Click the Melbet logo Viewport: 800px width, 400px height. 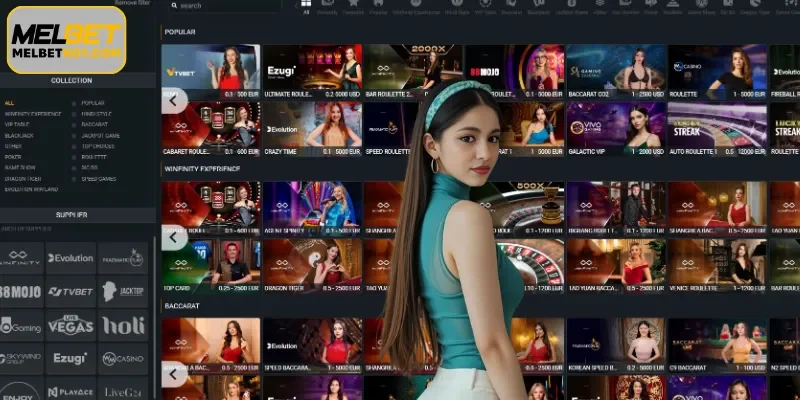pos(66,40)
